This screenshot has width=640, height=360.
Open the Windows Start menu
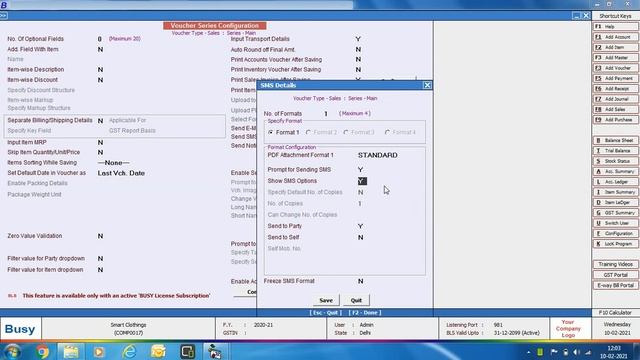coord(12,351)
